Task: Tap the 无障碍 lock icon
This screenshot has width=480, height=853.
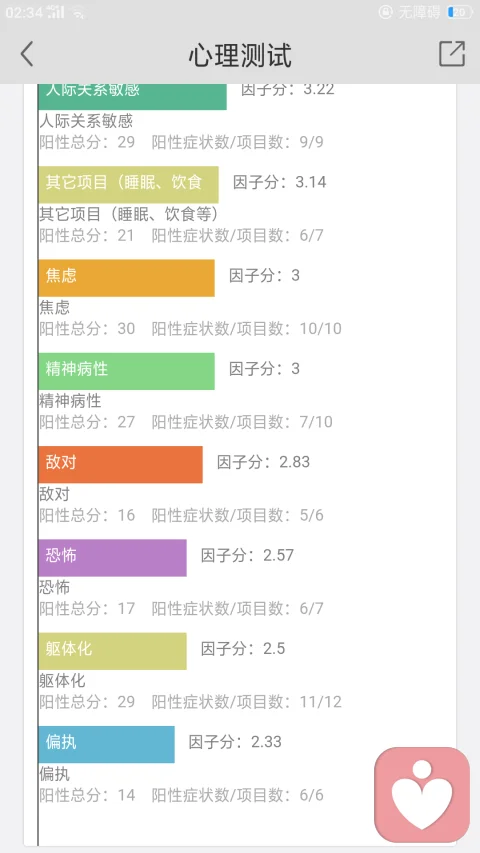Action: [x=385, y=12]
